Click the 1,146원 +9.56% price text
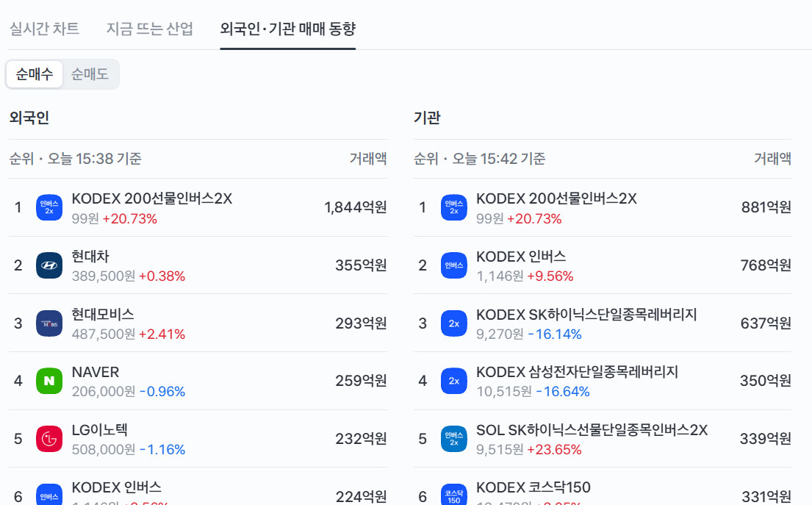This screenshot has width=812, height=505. click(525, 276)
